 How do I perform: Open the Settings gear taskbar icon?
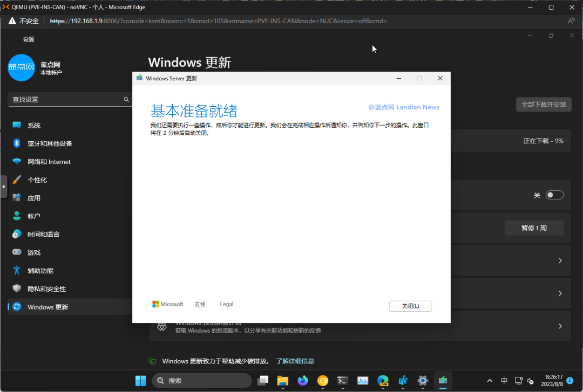[423, 381]
